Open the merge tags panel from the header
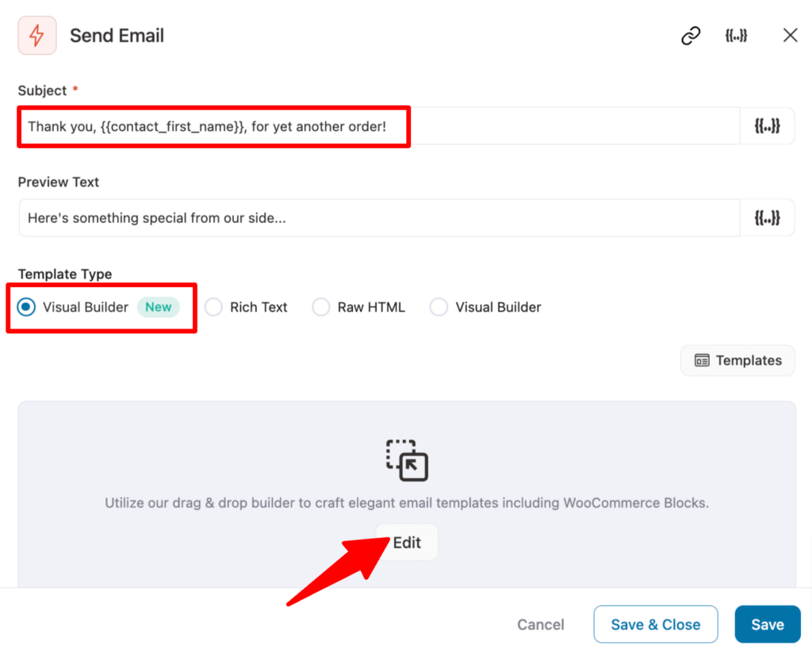 click(x=736, y=35)
